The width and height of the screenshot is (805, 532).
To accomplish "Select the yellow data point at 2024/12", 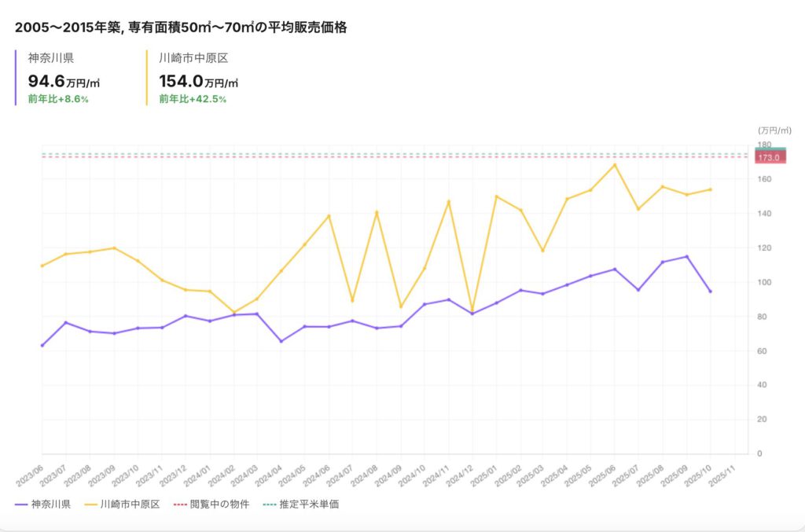I will click(472, 309).
